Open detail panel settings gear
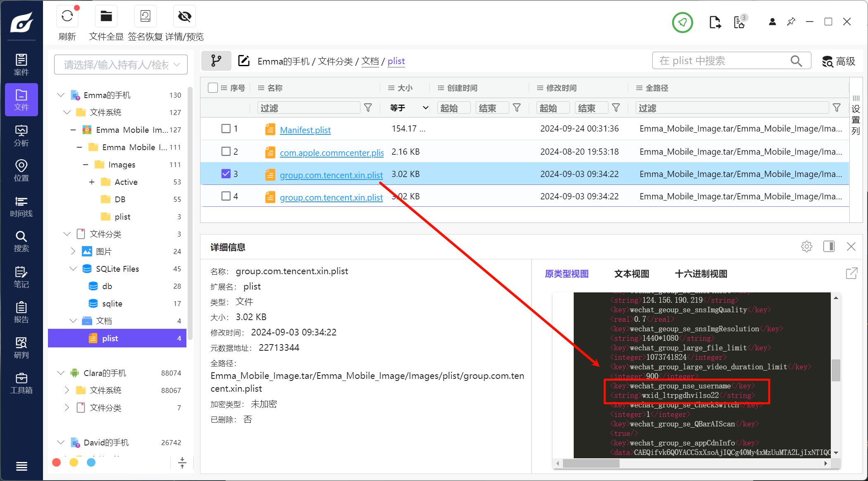This screenshot has height=481, width=868. [x=806, y=247]
